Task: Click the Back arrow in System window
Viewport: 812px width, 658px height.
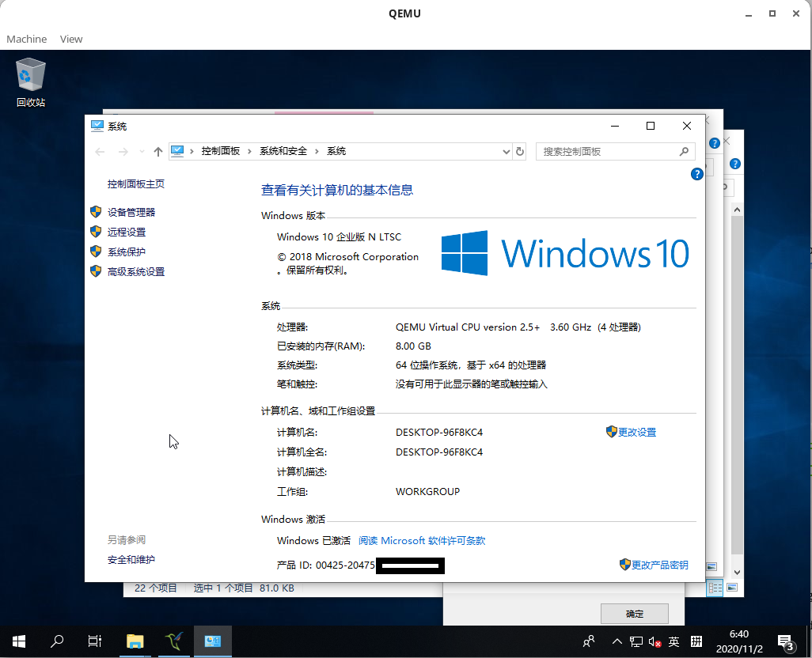Action: click(x=100, y=152)
